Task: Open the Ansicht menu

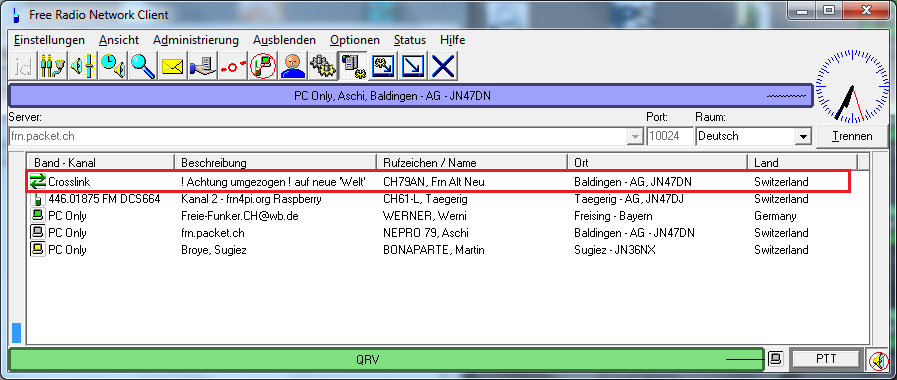Action: click(x=119, y=40)
